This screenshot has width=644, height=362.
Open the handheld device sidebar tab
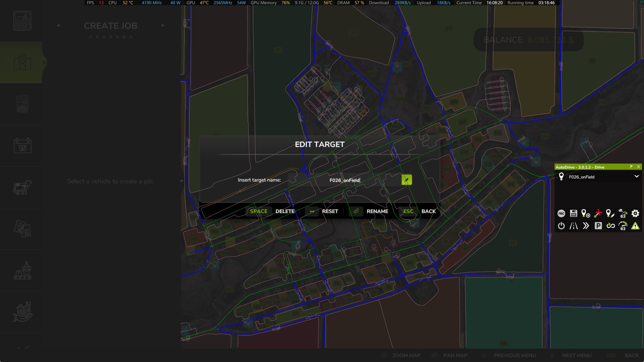click(22, 104)
